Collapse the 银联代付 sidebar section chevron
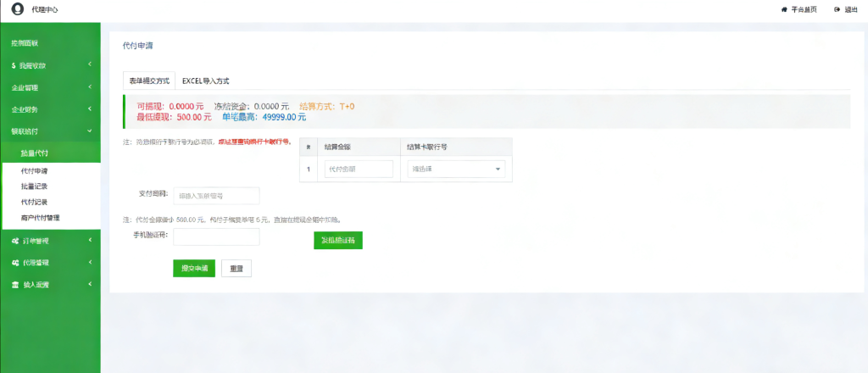Image resolution: width=868 pixels, height=373 pixels. click(90, 131)
